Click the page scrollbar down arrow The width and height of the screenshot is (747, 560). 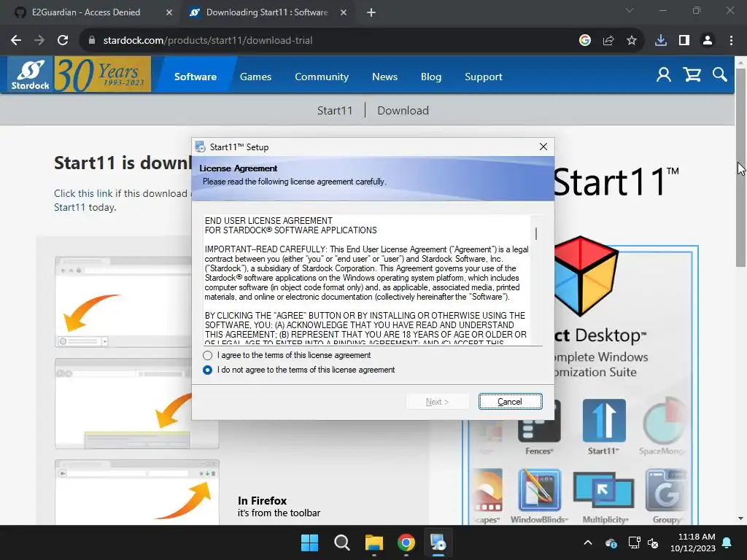click(740, 518)
